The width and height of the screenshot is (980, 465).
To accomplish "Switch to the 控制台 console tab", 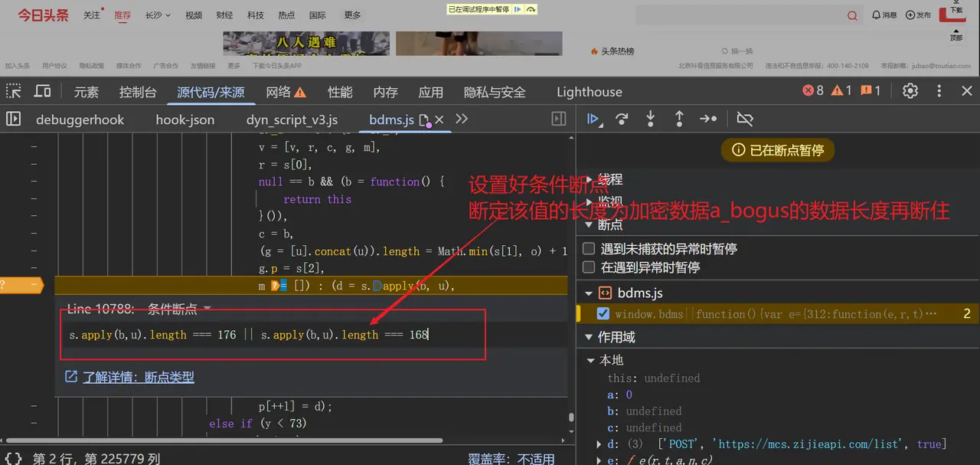I will coord(138,92).
